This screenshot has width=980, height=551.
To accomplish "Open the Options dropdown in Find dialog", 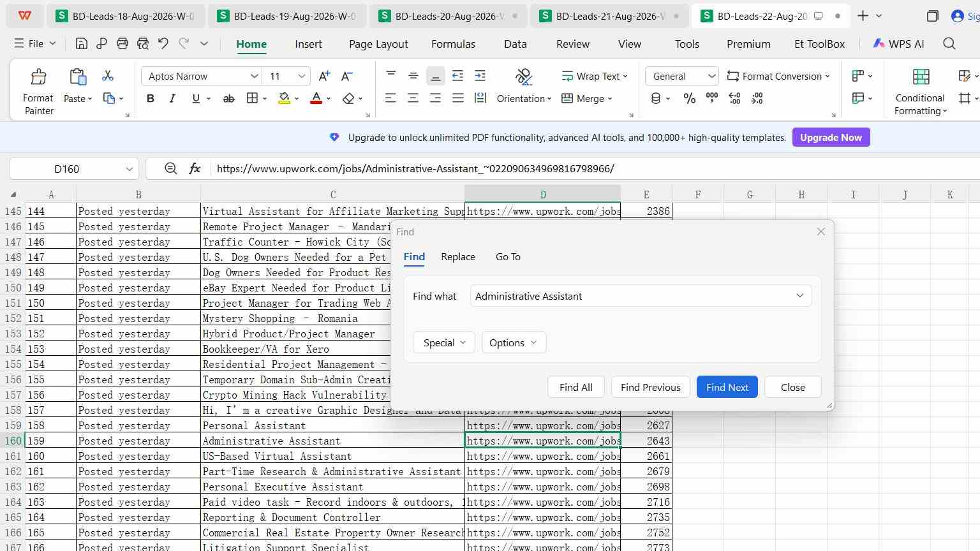I will pyautogui.click(x=514, y=342).
